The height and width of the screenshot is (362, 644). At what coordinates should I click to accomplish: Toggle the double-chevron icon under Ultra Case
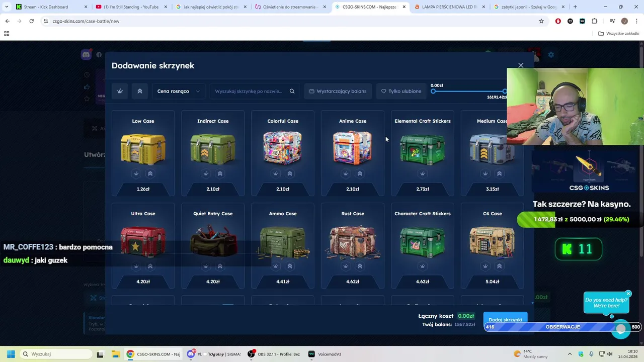point(150,266)
